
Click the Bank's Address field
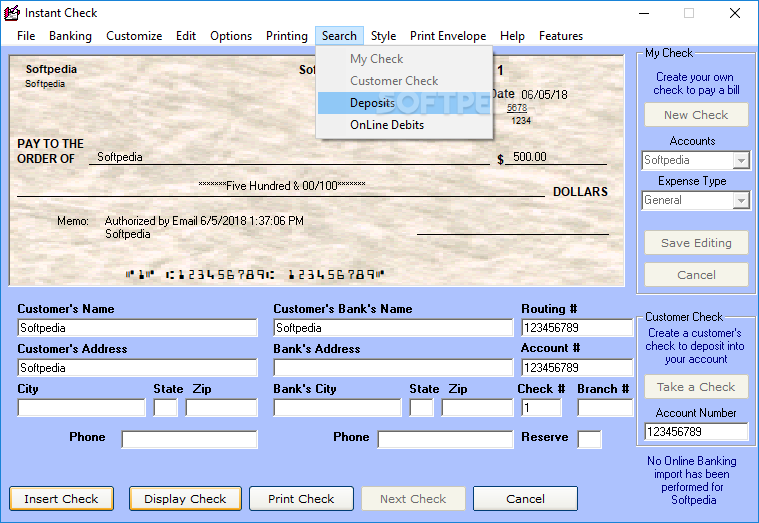coord(393,368)
